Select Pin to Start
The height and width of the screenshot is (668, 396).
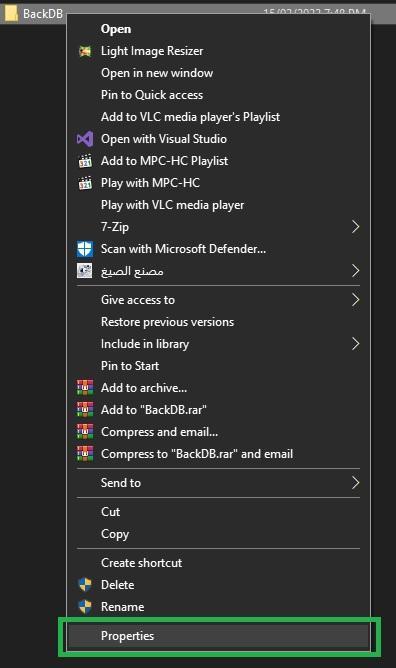click(x=218, y=366)
